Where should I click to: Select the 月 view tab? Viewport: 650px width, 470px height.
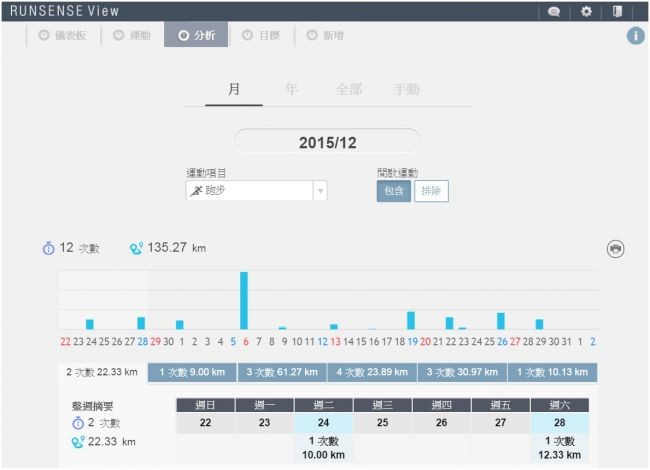pyautogui.click(x=234, y=90)
